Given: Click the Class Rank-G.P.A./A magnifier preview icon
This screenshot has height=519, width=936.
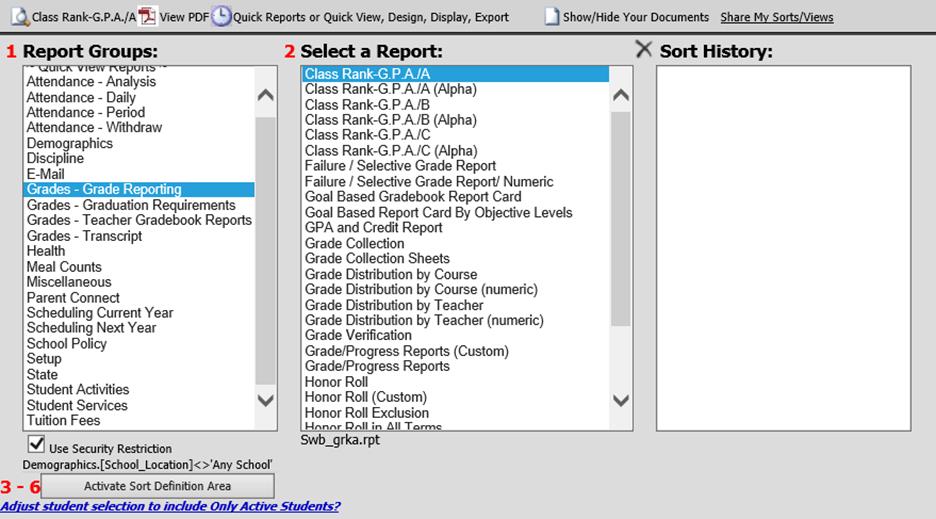Looking at the screenshot, I should coord(18,16).
